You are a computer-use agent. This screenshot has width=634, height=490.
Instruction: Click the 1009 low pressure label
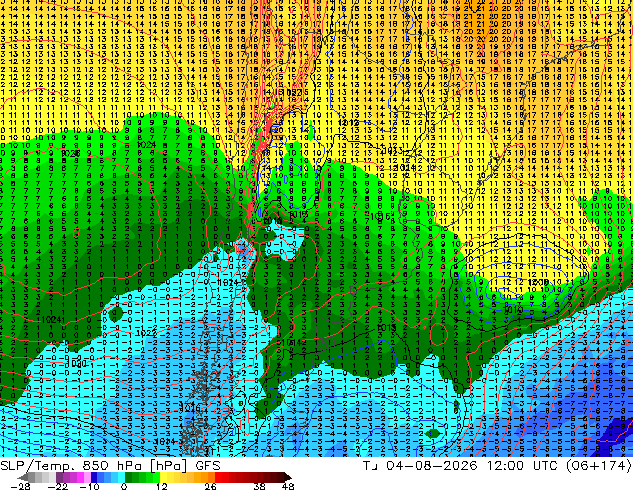[x=538, y=282]
